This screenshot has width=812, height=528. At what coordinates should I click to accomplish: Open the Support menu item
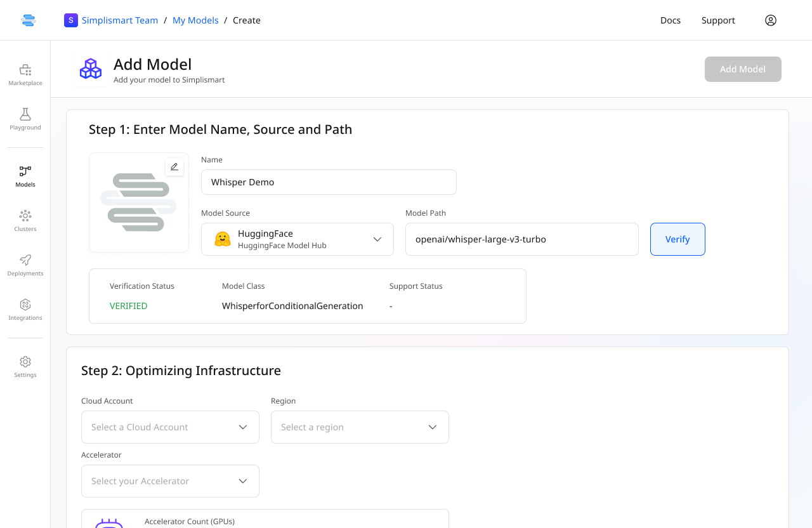coord(718,20)
